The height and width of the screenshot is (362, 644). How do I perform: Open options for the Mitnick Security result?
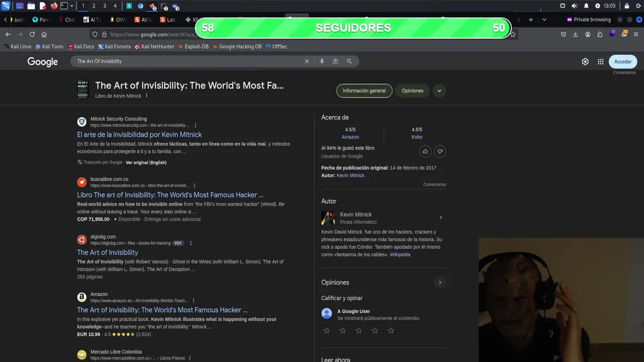tap(196, 125)
